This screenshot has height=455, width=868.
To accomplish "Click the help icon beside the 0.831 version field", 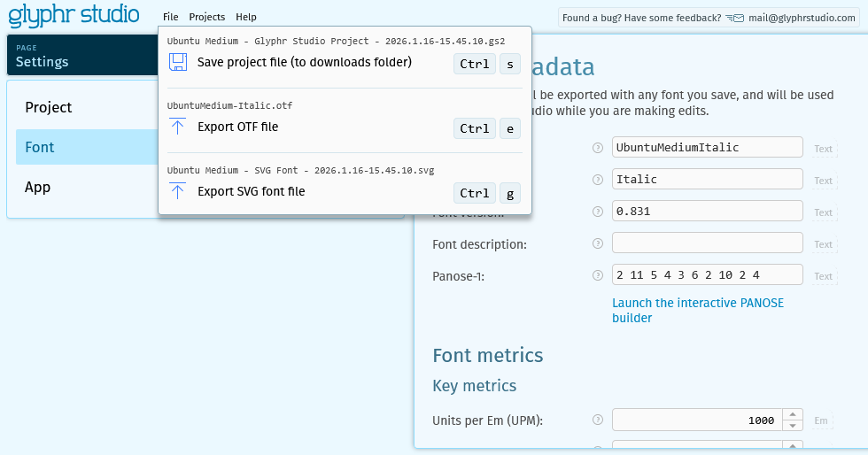I will 597,212.
